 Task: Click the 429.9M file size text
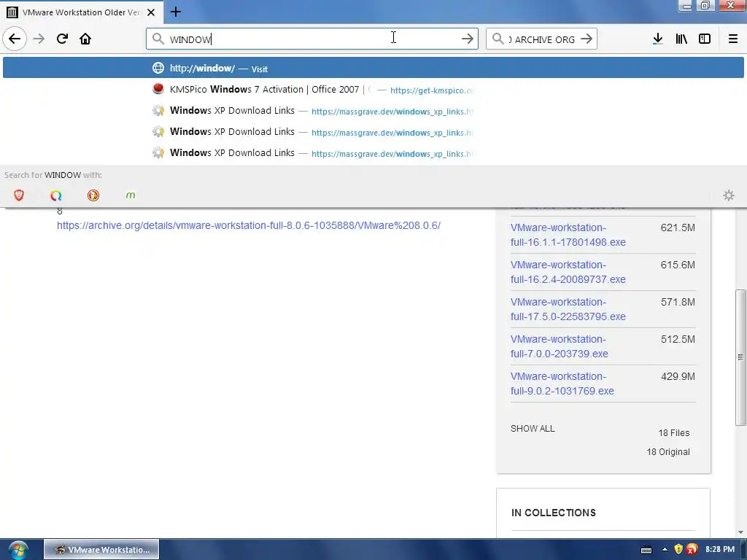(x=678, y=376)
